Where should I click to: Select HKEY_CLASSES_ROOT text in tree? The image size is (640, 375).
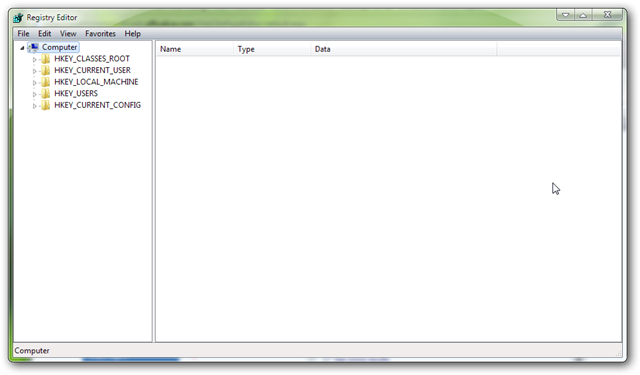92,59
